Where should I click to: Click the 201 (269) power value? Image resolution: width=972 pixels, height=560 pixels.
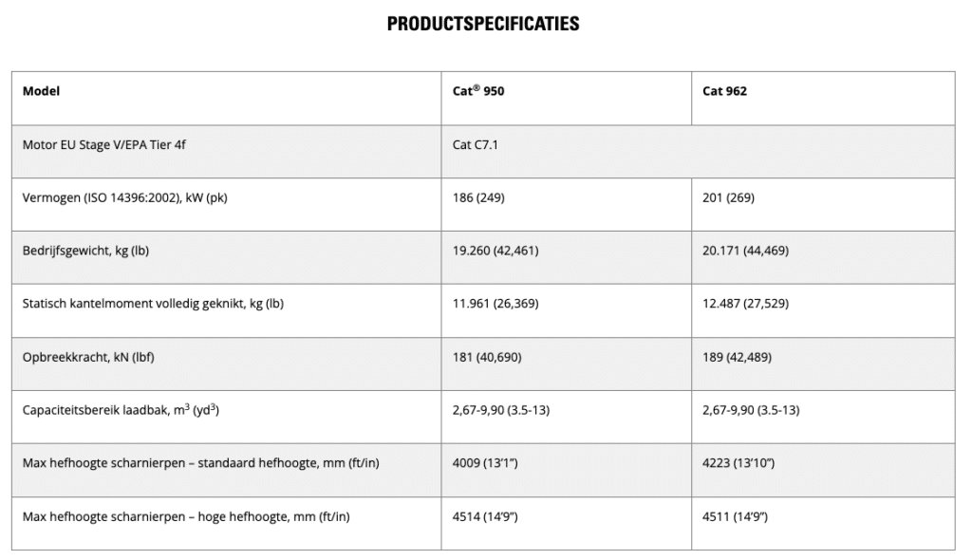pyautogui.click(x=728, y=197)
